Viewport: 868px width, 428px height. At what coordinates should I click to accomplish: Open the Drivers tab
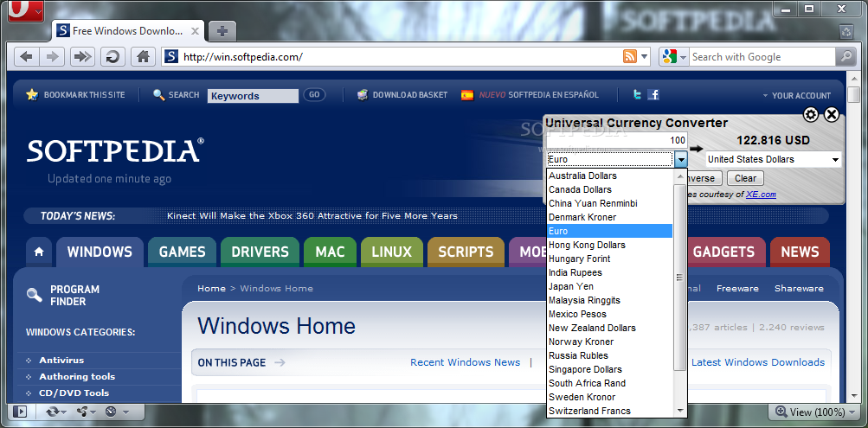click(260, 252)
